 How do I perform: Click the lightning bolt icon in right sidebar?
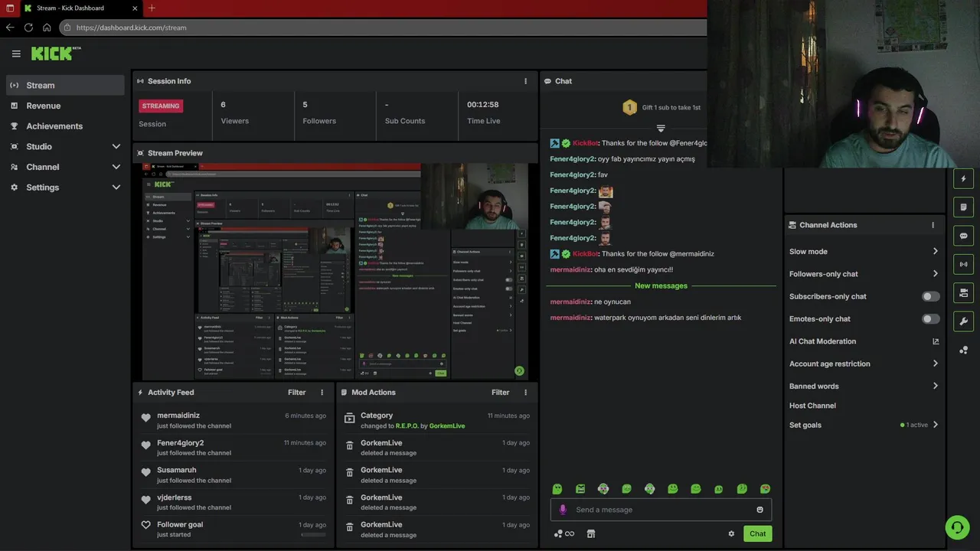click(x=963, y=179)
